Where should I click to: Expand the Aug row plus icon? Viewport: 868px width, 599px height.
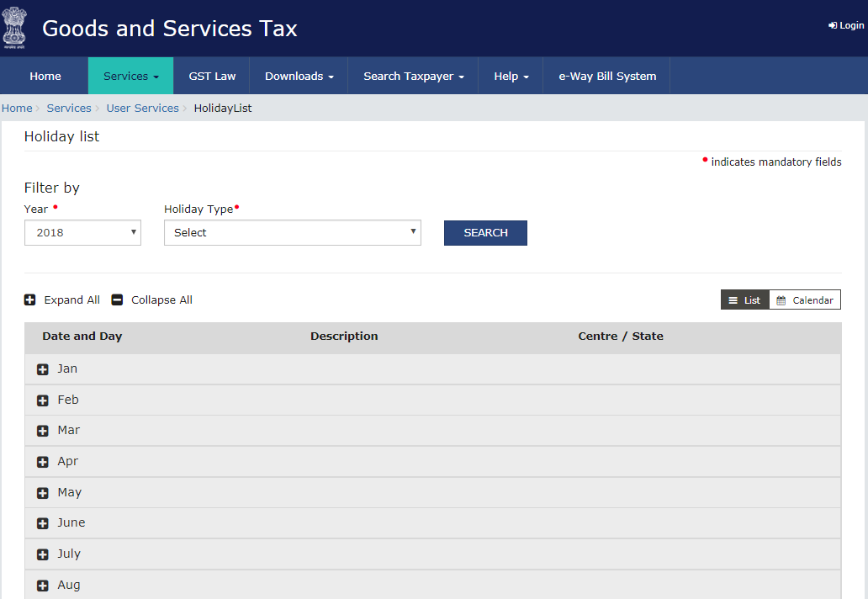[x=43, y=586]
